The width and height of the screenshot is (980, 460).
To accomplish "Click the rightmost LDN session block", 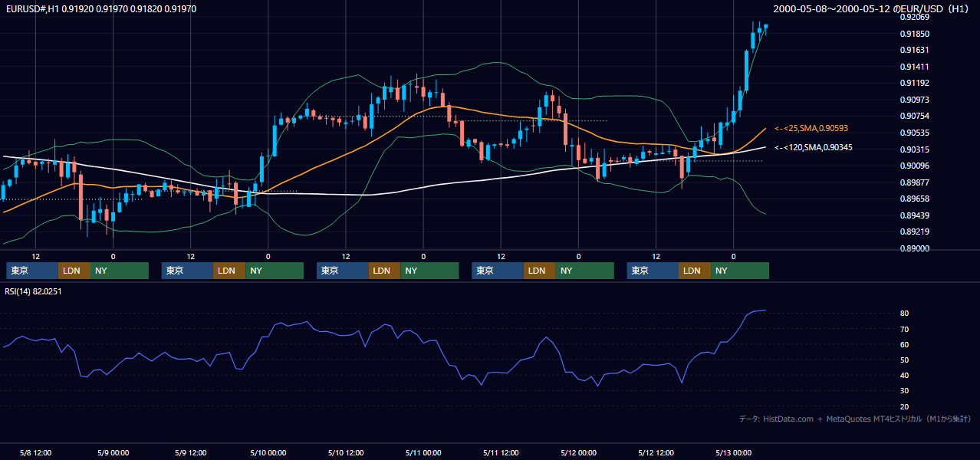I will click(695, 271).
